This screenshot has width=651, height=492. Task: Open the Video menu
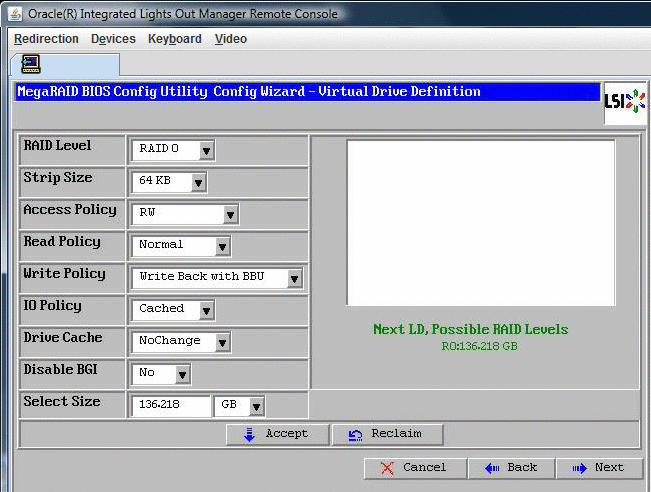click(230, 39)
